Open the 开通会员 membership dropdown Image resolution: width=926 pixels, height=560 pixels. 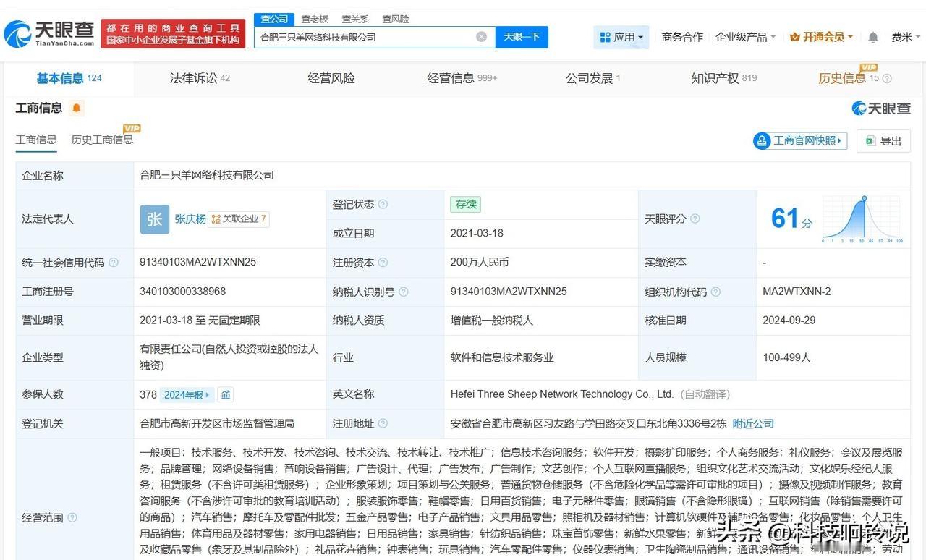click(821, 37)
